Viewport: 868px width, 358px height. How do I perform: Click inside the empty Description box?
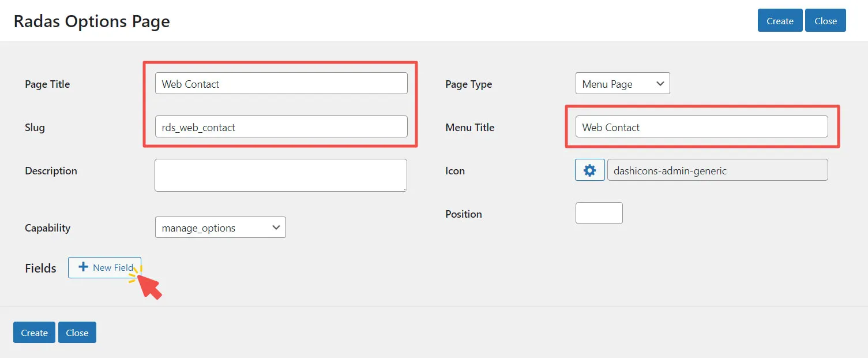click(x=280, y=174)
